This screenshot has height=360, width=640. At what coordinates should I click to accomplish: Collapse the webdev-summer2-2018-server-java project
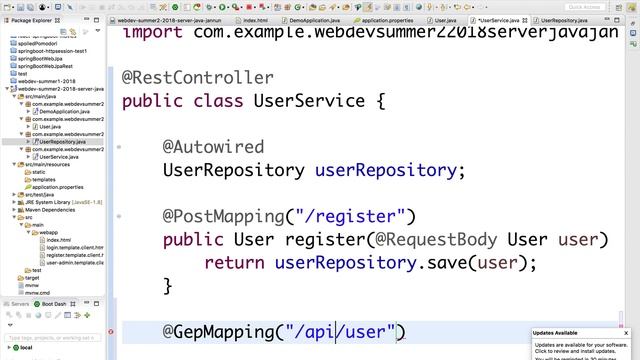click(7, 89)
